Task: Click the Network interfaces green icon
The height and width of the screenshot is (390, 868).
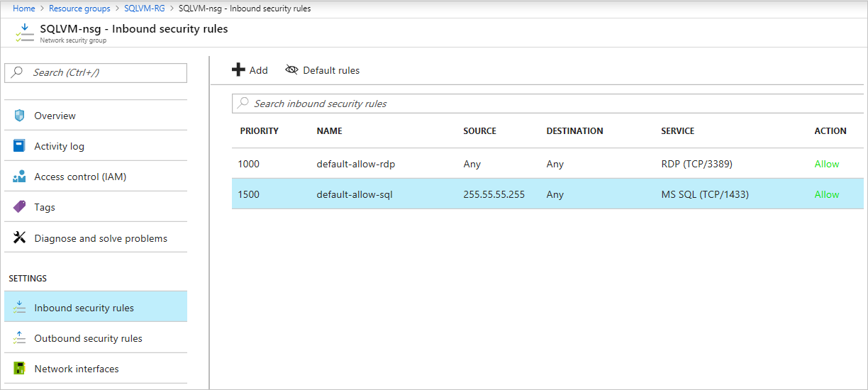Action: (19, 369)
